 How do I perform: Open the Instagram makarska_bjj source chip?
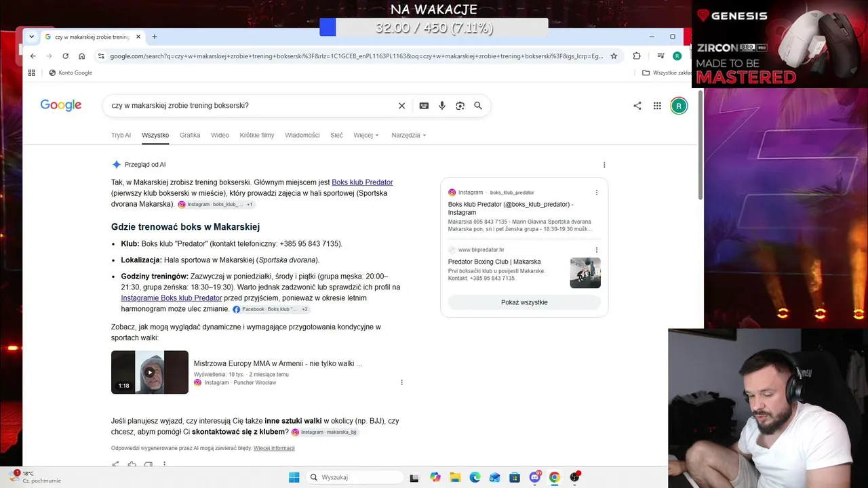point(324,432)
